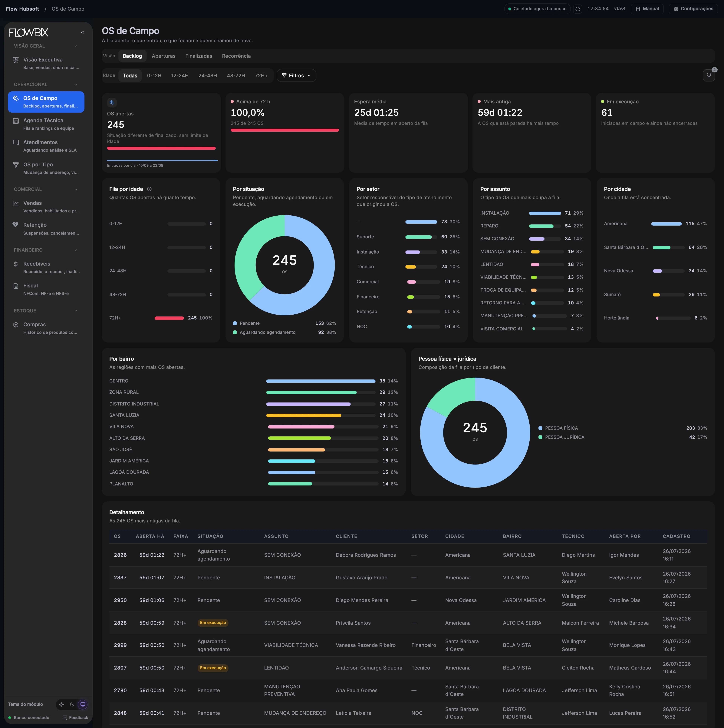The height and width of the screenshot is (728, 724).
Task: Open the Filtros dropdown
Action: point(296,76)
